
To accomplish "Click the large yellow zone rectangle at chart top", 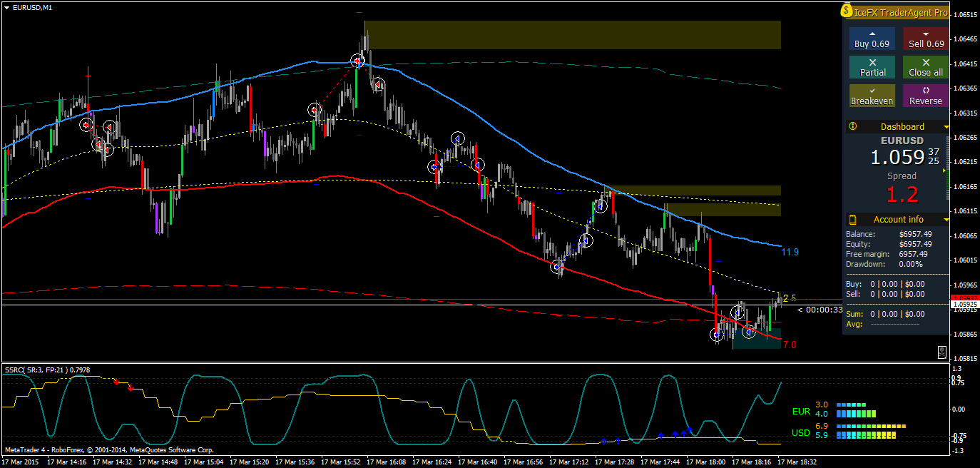I will click(573, 35).
